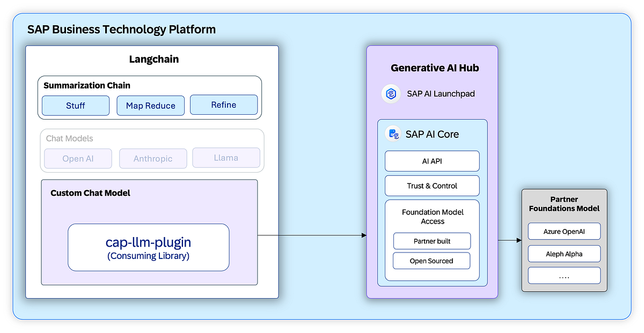Select the Open Sourced box
The width and height of the screenshot is (644, 333).
point(432,261)
